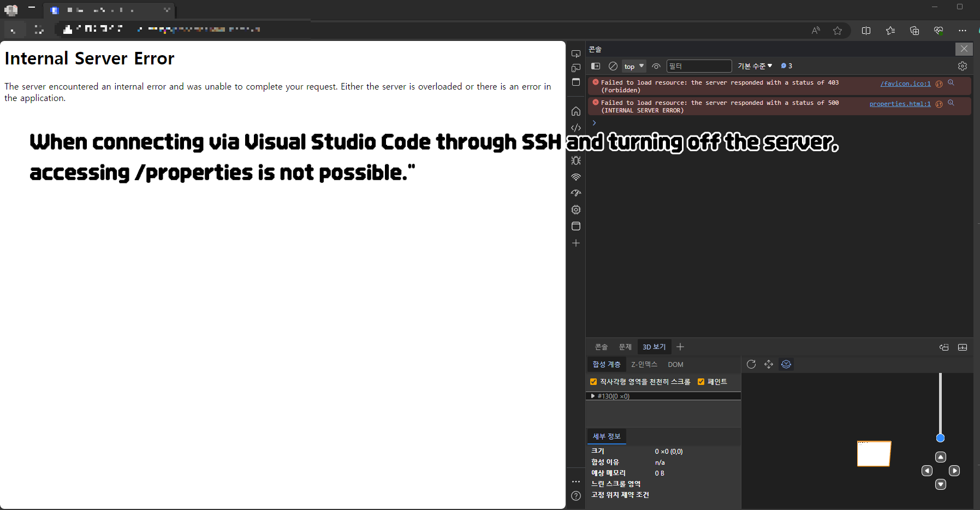Add a quick view tab with plus
This screenshot has height=510, width=980.
680,347
